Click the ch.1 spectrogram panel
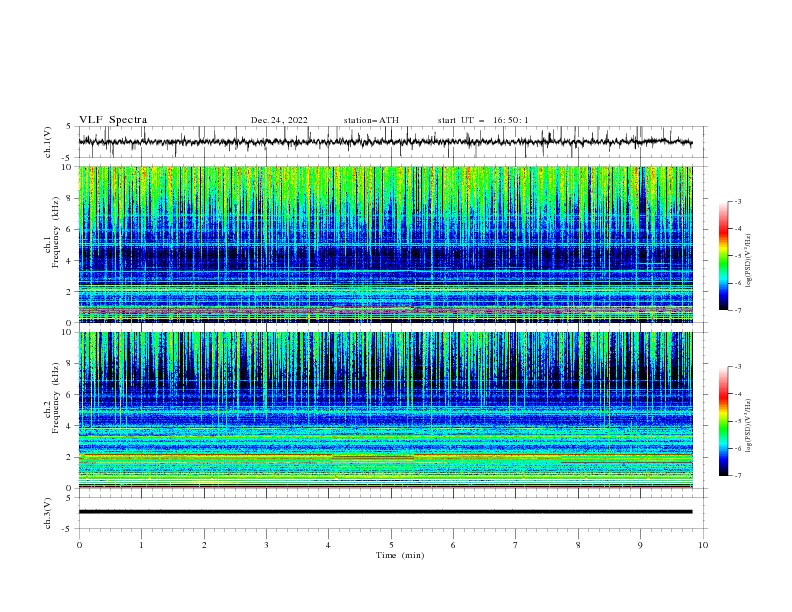Screen dimensions: 792x612 coord(385,244)
